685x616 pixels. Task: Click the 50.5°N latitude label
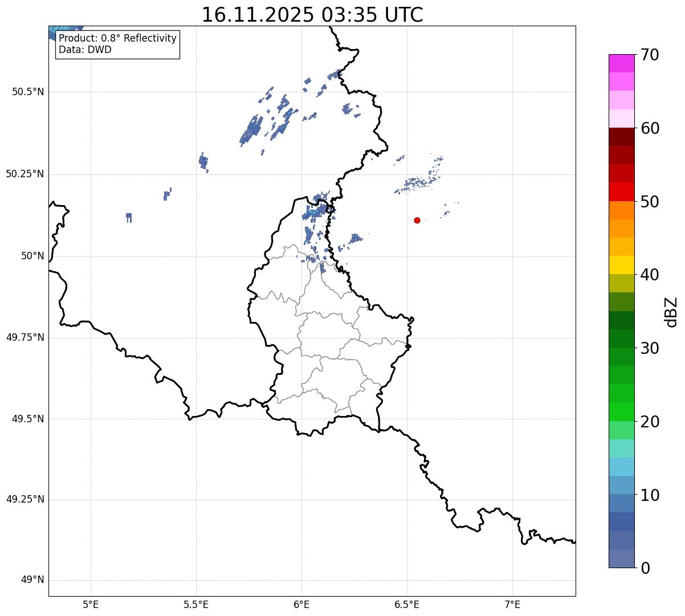click(x=27, y=92)
